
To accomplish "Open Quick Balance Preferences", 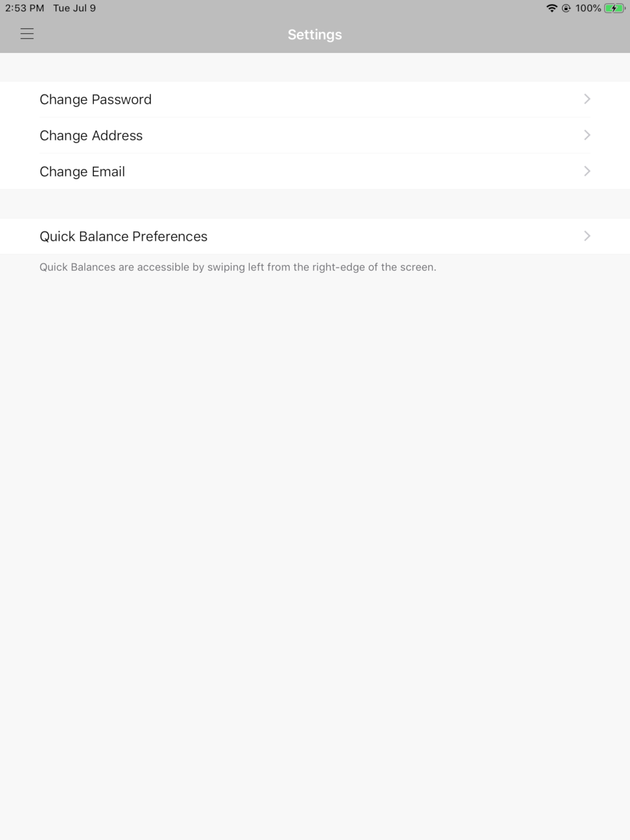I will click(x=315, y=236).
